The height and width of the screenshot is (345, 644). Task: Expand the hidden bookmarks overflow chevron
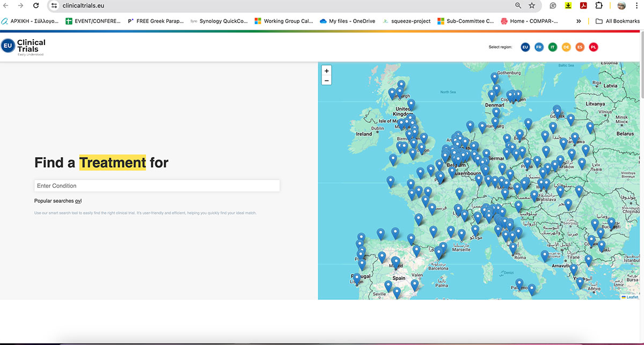579,21
